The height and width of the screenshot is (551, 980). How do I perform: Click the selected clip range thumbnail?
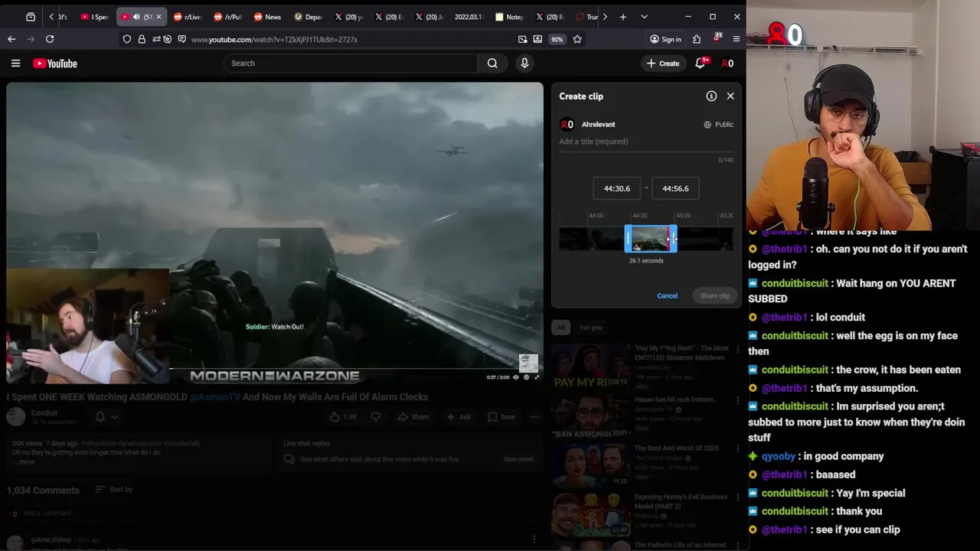650,239
